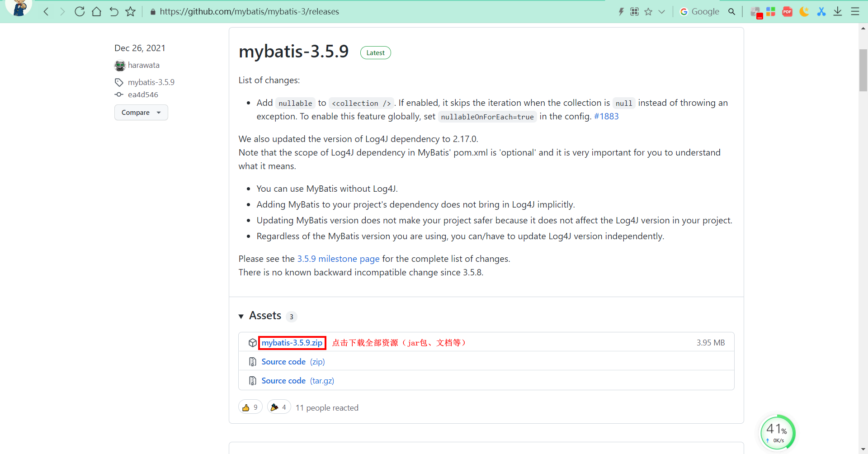Click the tag icon beside mybatis-3.5.9
The image size is (868, 454).
(x=119, y=82)
